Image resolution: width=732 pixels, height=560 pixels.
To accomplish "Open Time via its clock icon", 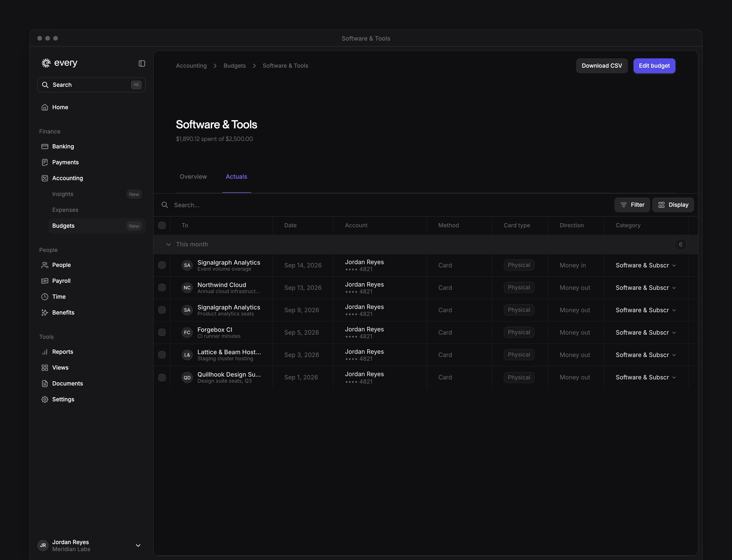I will click(45, 297).
